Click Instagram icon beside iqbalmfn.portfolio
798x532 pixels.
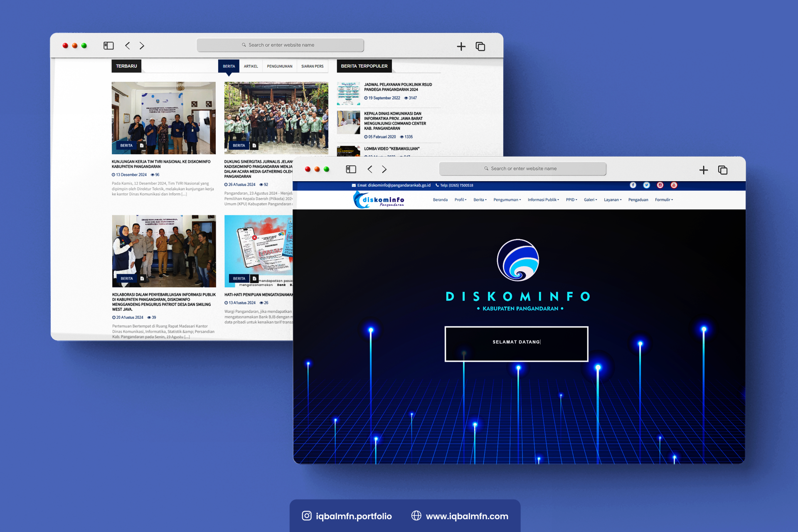pyautogui.click(x=307, y=516)
